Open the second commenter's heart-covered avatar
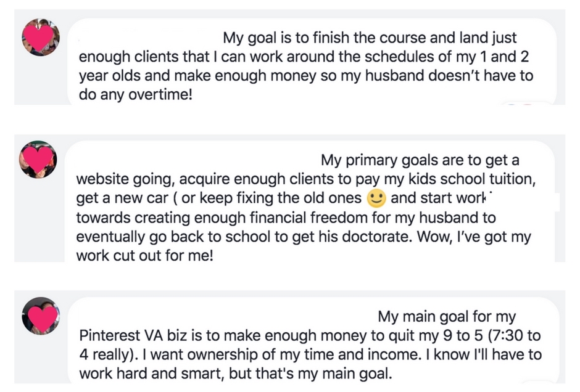580x392 pixels. 38,159
